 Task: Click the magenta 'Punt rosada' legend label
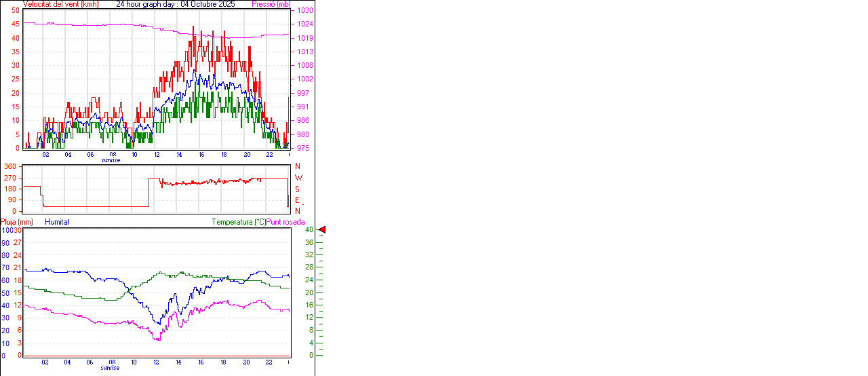click(x=285, y=222)
